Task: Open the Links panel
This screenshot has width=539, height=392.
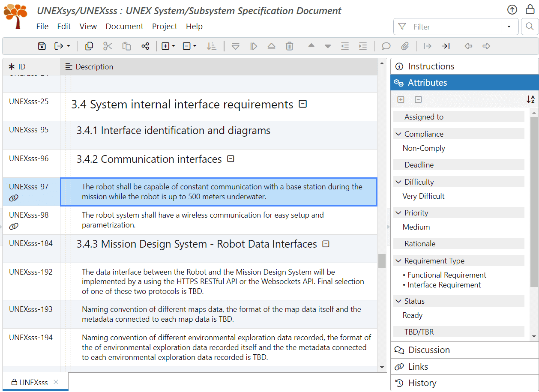Action: pos(464,367)
